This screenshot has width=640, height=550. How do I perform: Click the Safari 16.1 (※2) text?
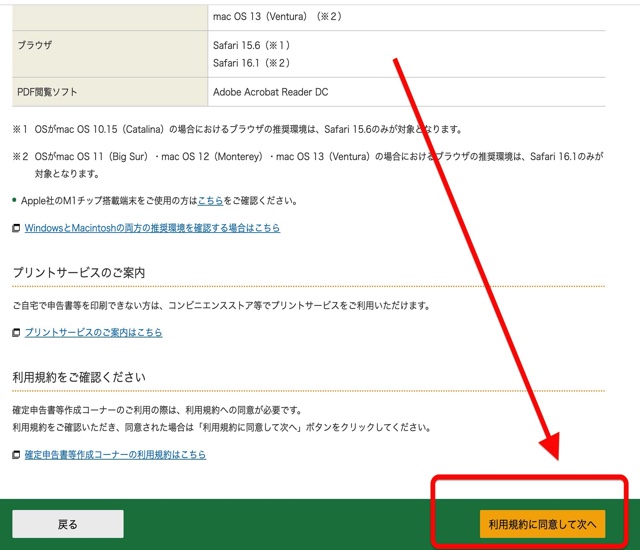251,62
